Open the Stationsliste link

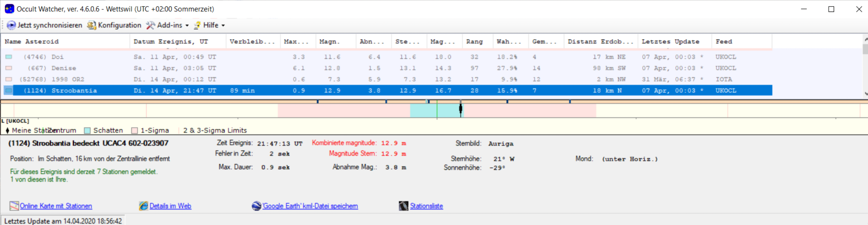(426, 206)
